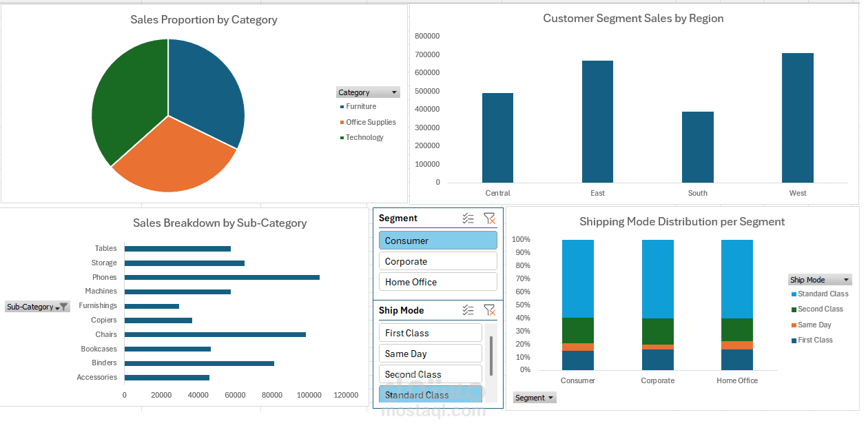
Task: Toggle multi-select in the Ship Mode slicer
Action: [x=468, y=311]
